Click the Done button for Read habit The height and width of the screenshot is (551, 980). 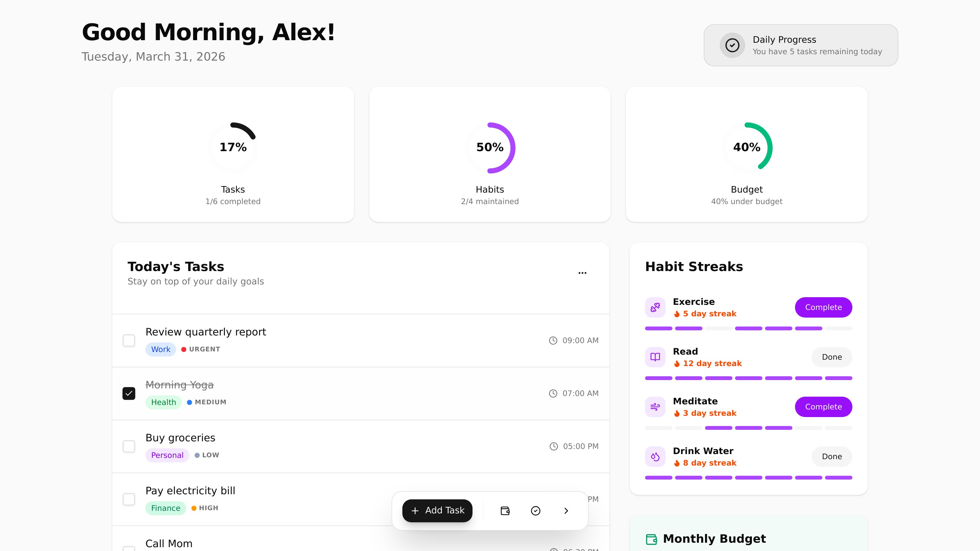click(832, 357)
